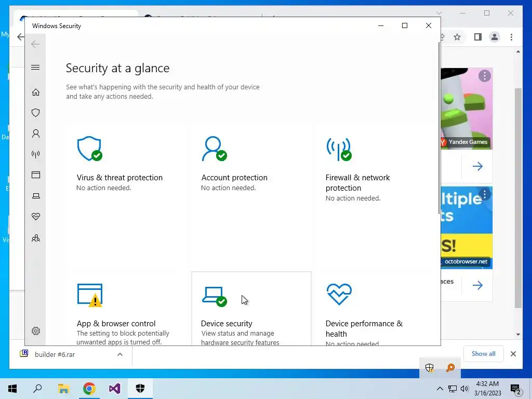Open options dots on Yandex Games ad
This screenshot has height=399, width=532.
point(485,76)
